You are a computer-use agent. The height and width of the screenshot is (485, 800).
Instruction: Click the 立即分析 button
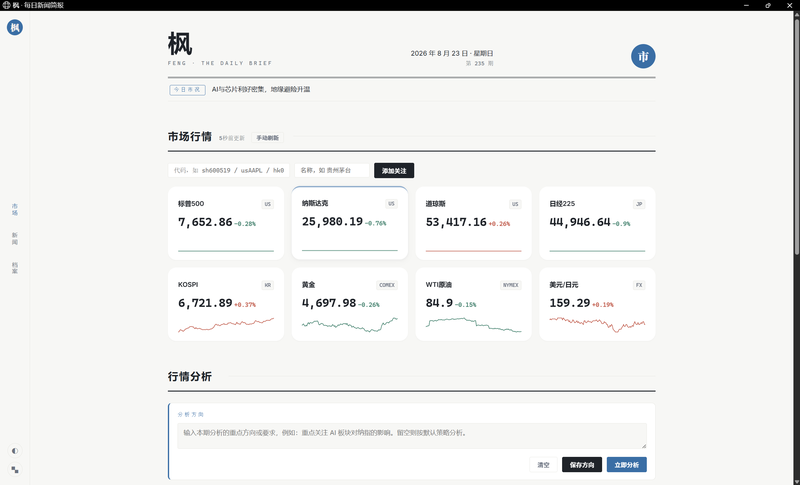point(627,465)
